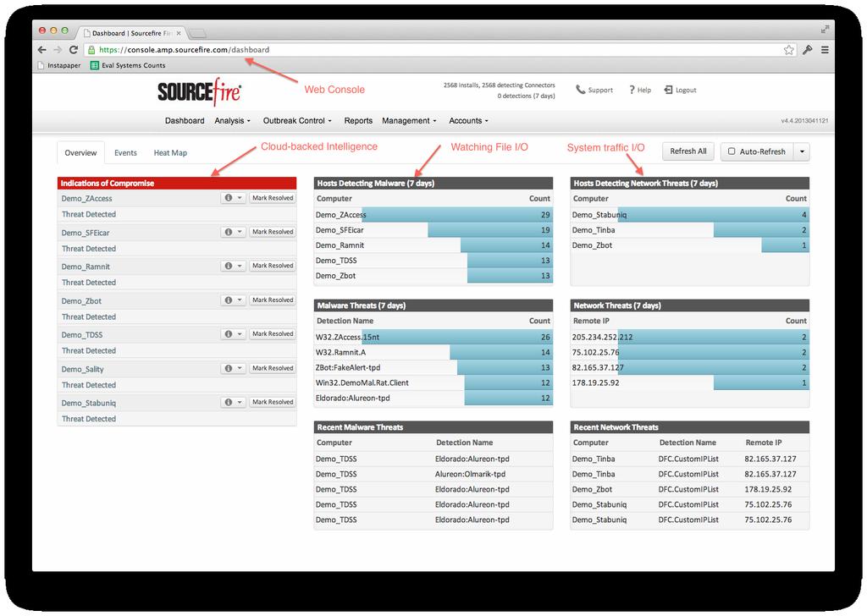Switch to the Heat Map tab

[x=170, y=153]
